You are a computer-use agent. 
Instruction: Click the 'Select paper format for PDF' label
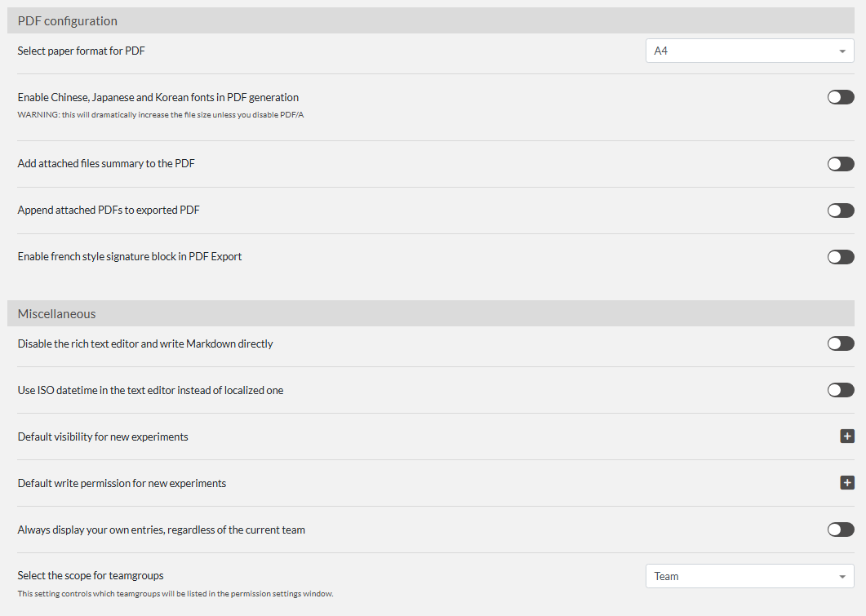(x=82, y=51)
